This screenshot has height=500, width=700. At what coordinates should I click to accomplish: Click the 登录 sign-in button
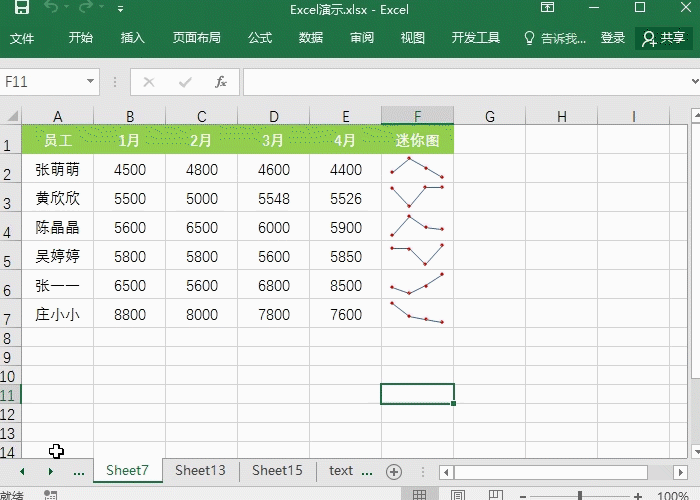tap(613, 38)
